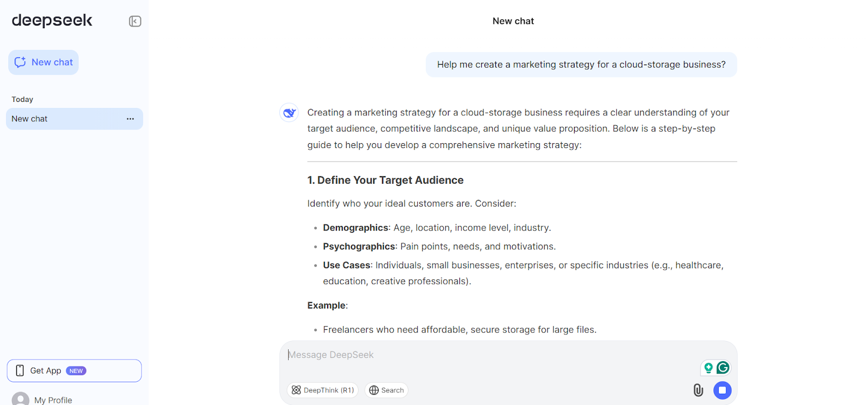Click the Get App button

point(46,371)
